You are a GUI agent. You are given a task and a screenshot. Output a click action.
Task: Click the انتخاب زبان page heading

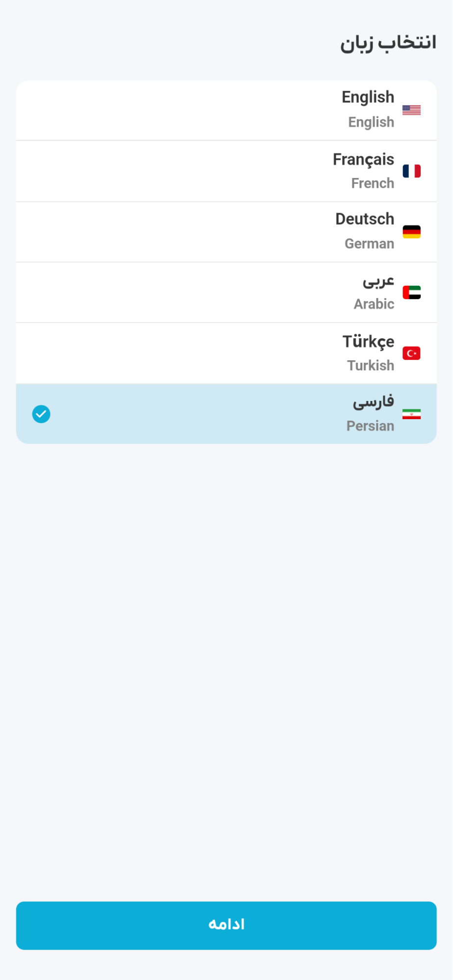(x=388, y=43)
